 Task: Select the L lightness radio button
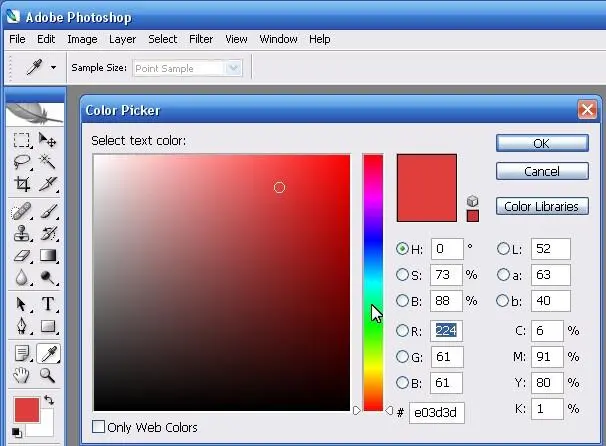point(503,249)
